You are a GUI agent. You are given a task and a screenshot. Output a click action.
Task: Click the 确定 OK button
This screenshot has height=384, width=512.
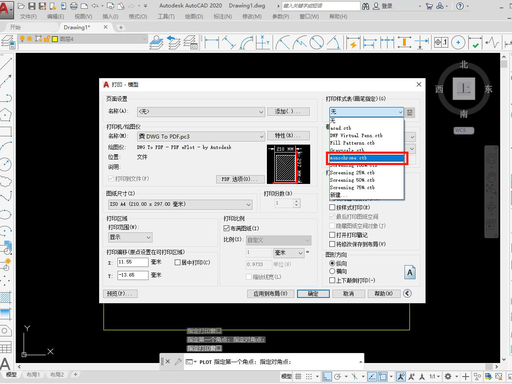[313, 293]
